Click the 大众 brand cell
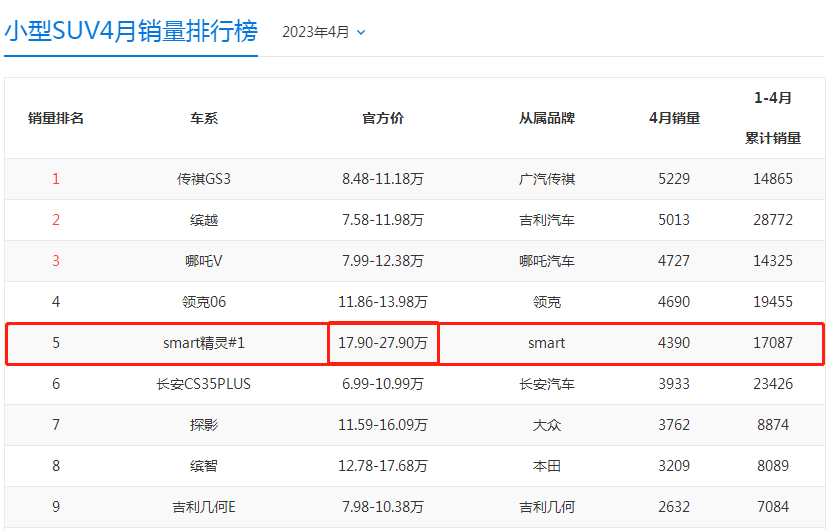The width and height of the screenshot is (830, 530). pyautogui.click(x=547, y=425)
